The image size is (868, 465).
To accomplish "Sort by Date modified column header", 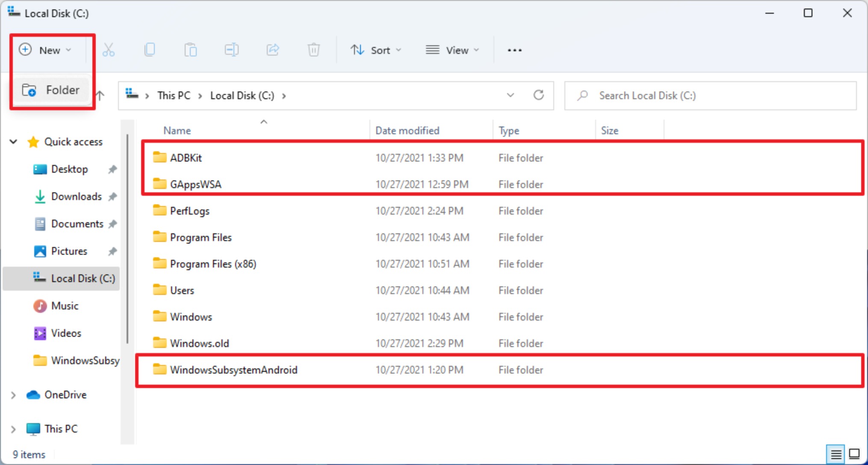I will 407,130.
